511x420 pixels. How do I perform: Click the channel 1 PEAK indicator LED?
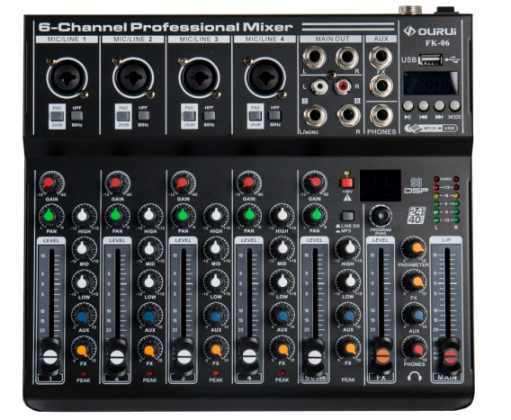(x=84, y=373)
